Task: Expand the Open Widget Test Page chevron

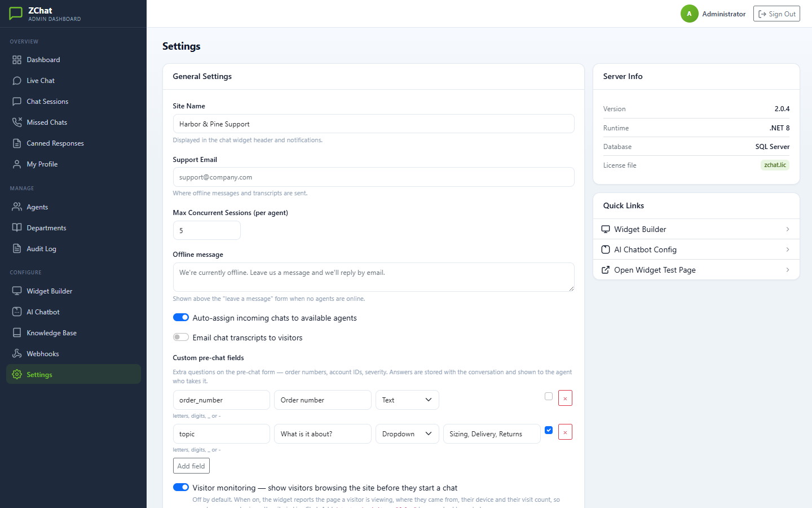Action: click(x=788, y=270)
